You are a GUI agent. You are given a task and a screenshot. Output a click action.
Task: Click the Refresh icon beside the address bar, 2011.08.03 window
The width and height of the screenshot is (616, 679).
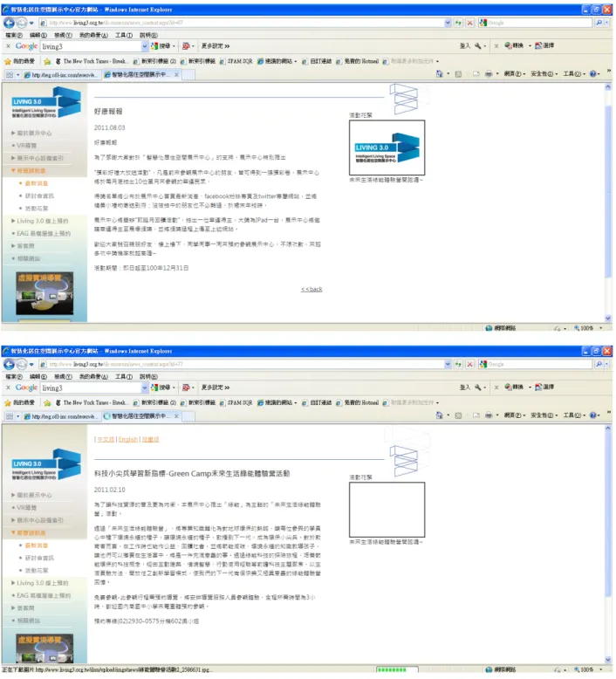point(458,23)
